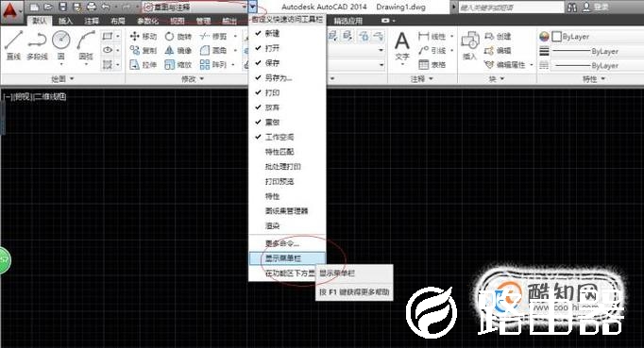Click the quick access toolbar customize arrow
Image resolution: width=644 pixels, height=348 pixels.
coord(252,7)
